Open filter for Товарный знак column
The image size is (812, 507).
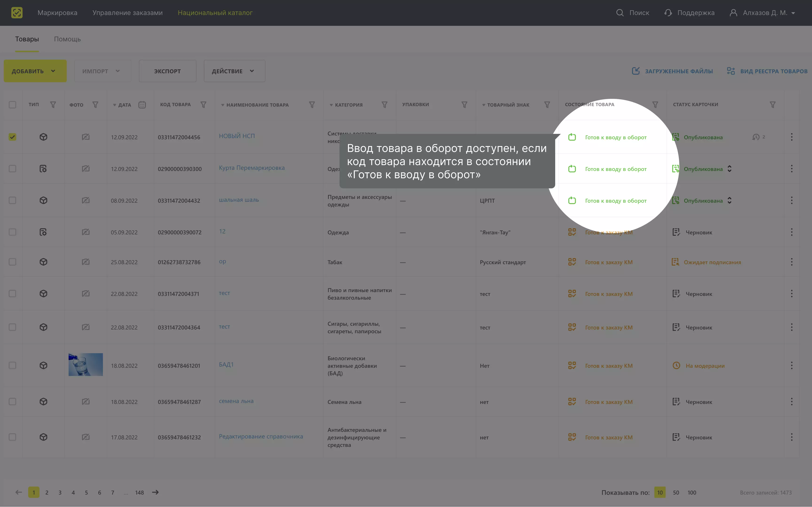[x=547, y=105]
